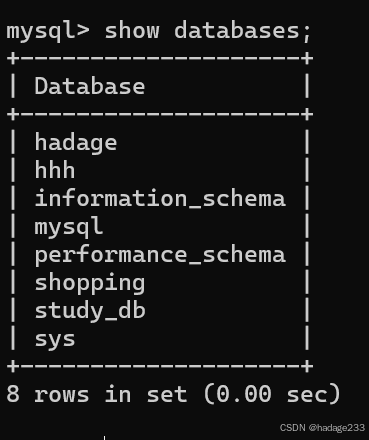This screenshot has height=440, width=369.
Task: Click the top table border line
Action: coord(160,59)
